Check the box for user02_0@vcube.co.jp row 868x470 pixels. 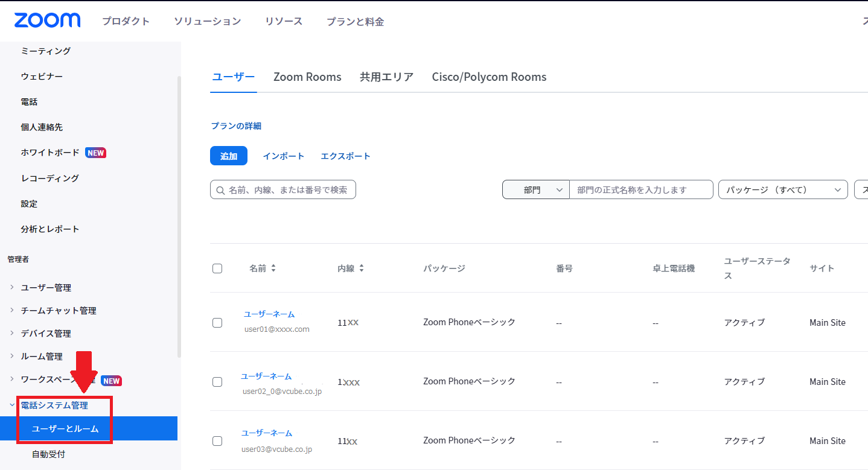pyautogui.click(x=217, y=382)
